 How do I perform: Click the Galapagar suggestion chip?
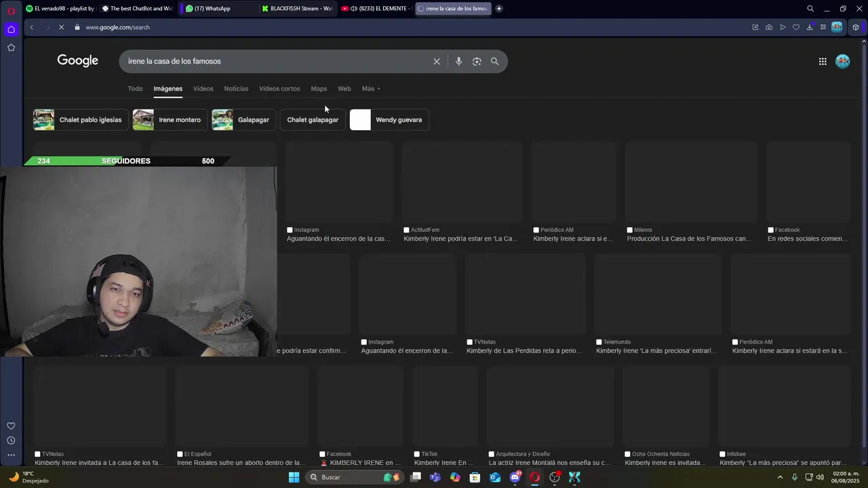click(x=243, y=120)
